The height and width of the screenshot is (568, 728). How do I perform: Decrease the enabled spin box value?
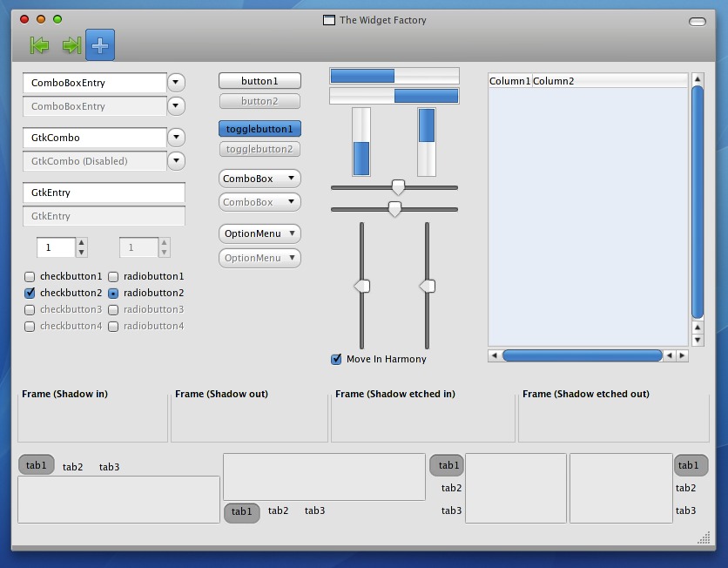click(81, 252)
